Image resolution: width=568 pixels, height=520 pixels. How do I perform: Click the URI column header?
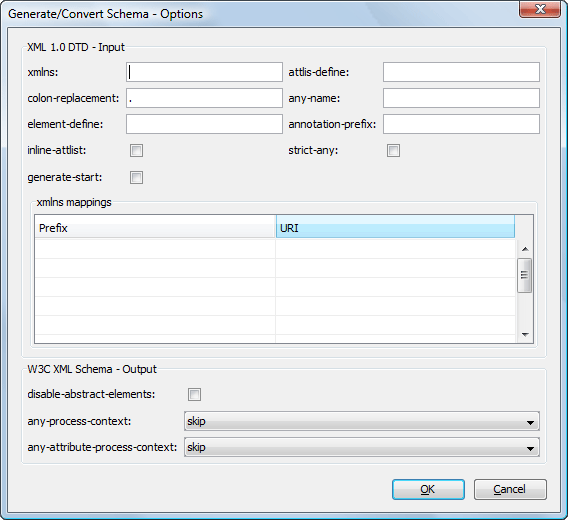tap(395, 227)
